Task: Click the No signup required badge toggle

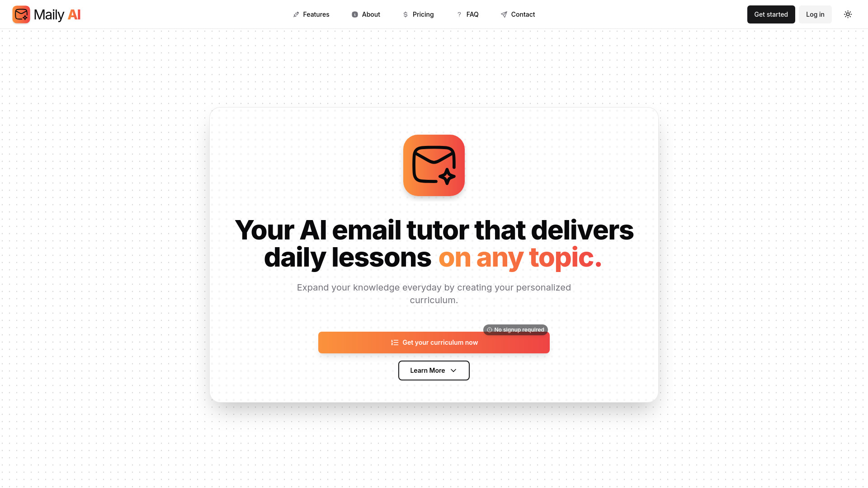Action: coord(515,329)
